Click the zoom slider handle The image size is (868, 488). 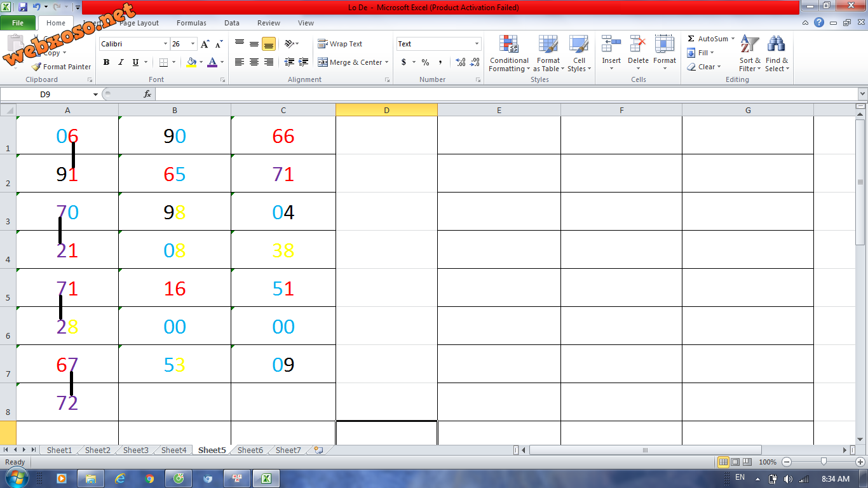(x=824, y=462)
